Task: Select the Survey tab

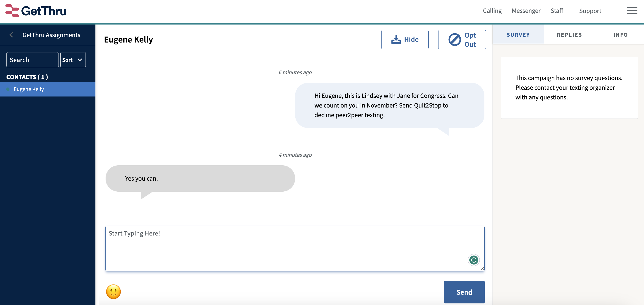Action: pyautogui.click(x=518, y=35)
